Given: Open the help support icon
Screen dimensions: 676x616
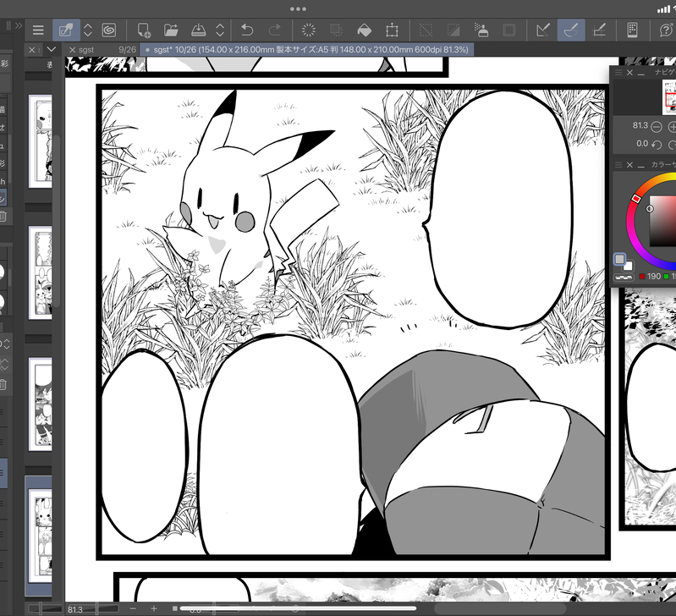Looking at the screenshot, I should pyautogui.click(x=667, y=30).
